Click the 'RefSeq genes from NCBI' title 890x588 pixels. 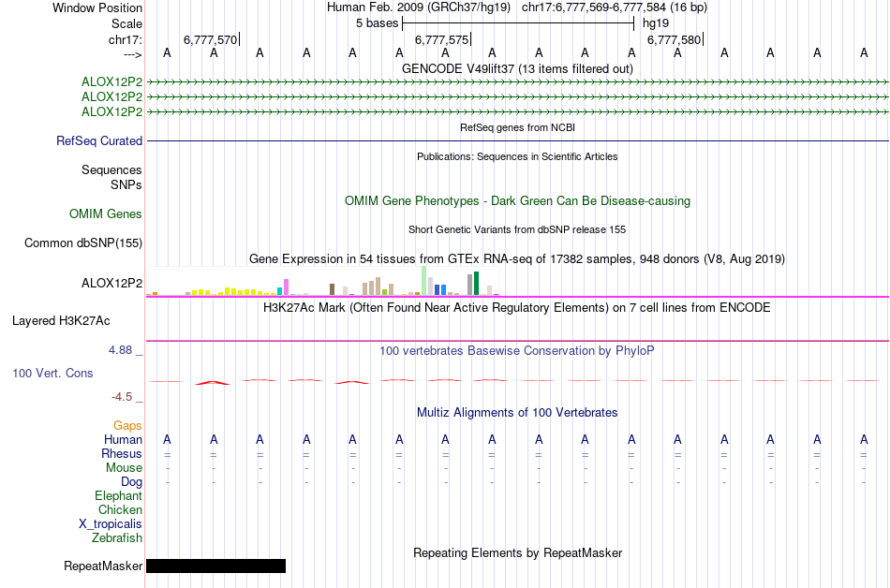click(517, 127)
